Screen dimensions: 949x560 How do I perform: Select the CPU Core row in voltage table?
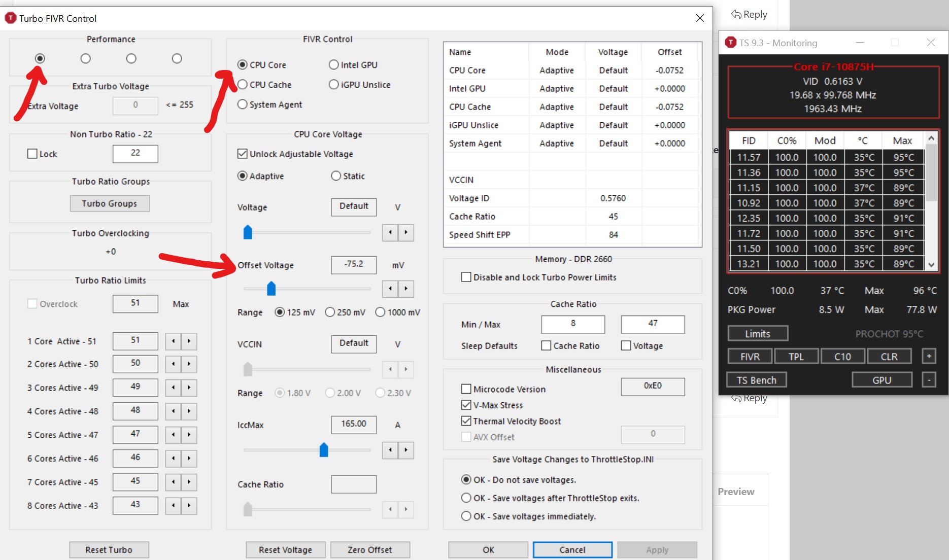coord(572,70)
